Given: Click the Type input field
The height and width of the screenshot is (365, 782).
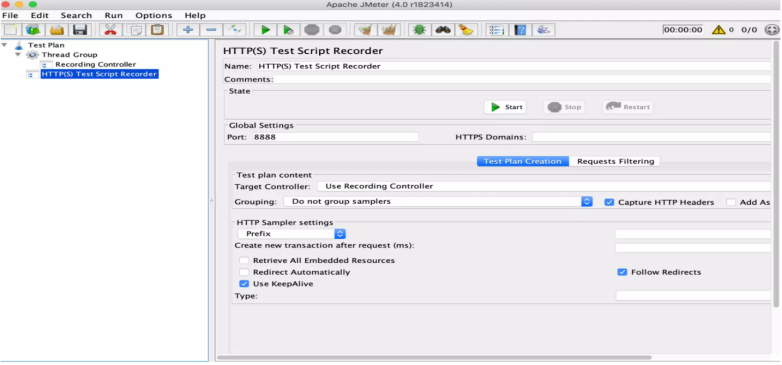Looking at the screenshot, I should coord(693,296).
